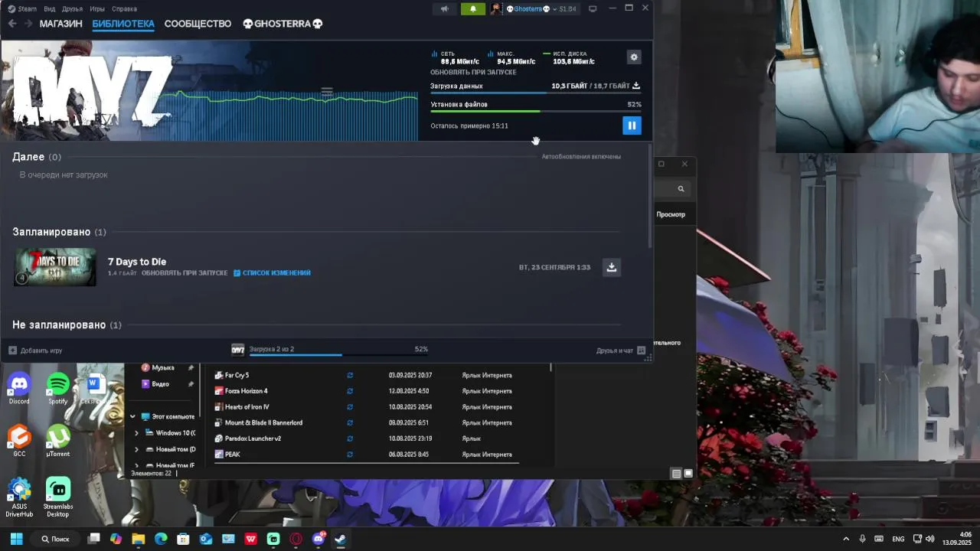
Task: Click the scheduled time ВТ, 23 СЕНТЯБРЯ 1:33
Action: pyautogui.click(x=554, y=267)
